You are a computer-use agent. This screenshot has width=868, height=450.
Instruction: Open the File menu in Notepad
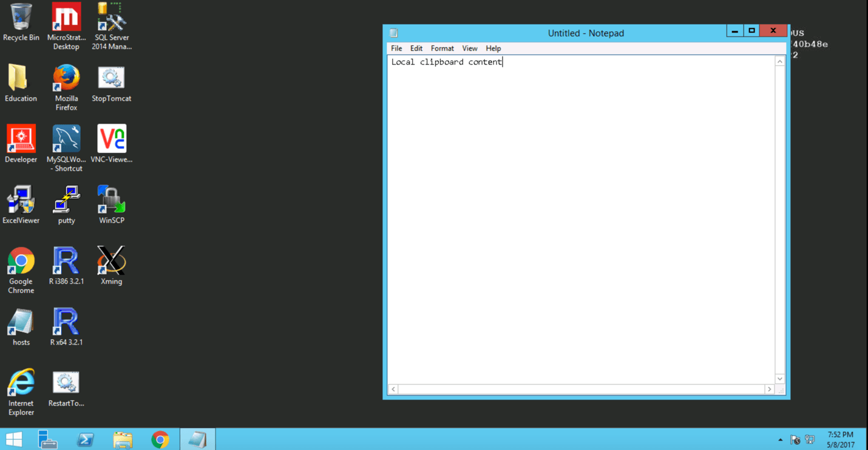[x=396, y=49]
